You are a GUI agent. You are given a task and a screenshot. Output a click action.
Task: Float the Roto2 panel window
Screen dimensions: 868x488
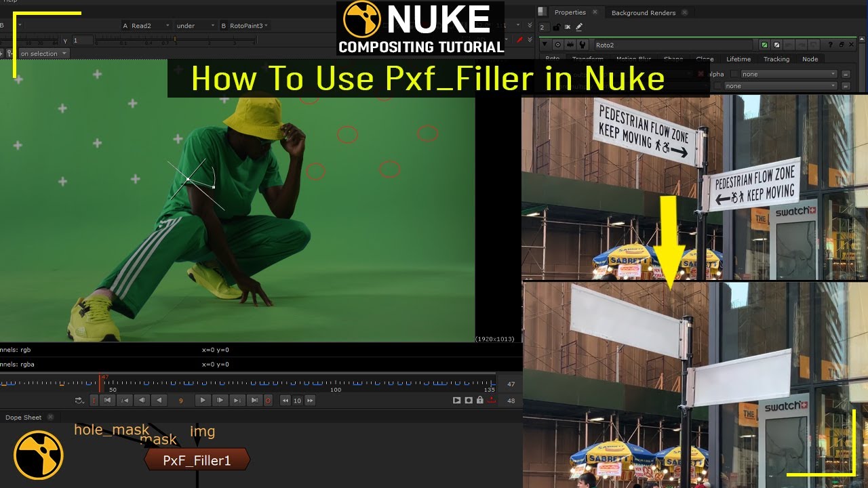[842, 45]
